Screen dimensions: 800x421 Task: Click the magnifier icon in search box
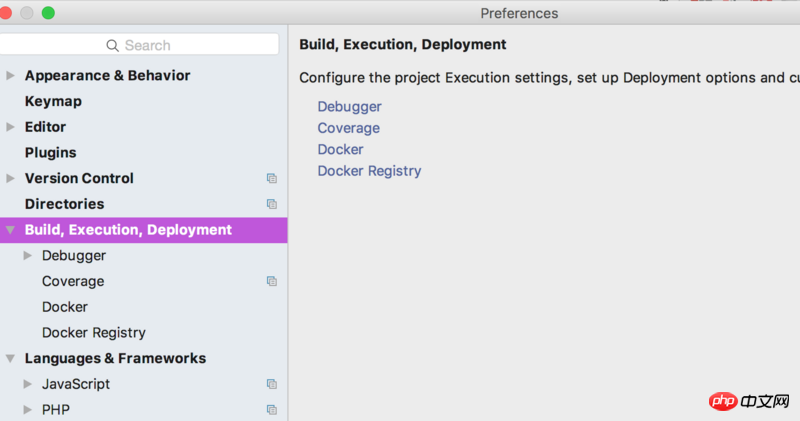[113, 45]
